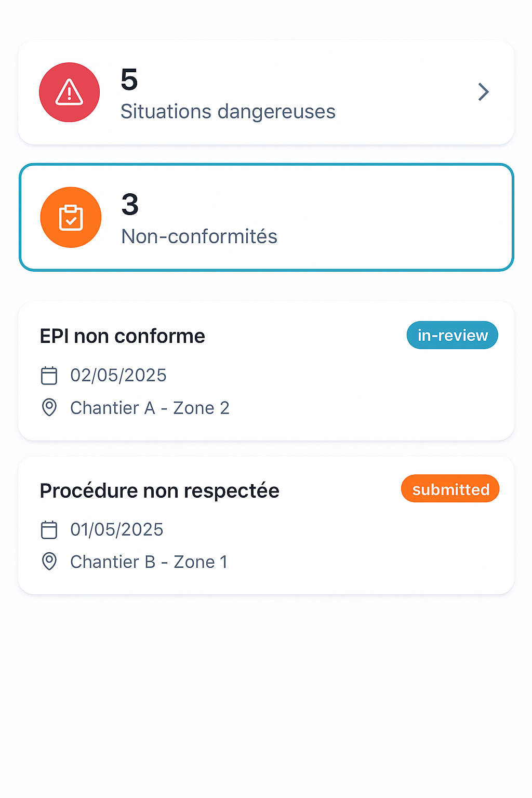The width and height of the screenshot is (532, 798).
Task: Open the Procédure non respectée report
Action: coord(266,525)
